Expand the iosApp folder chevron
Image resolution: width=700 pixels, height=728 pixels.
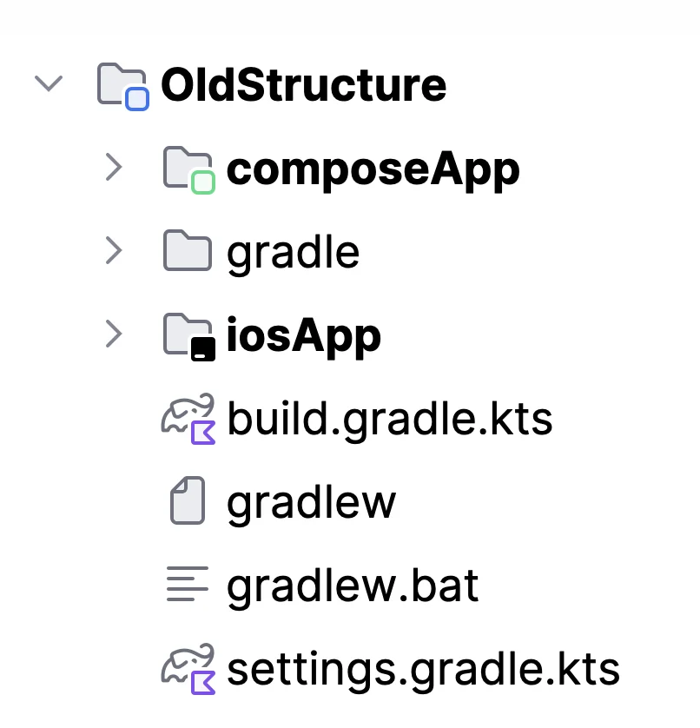click(x=114, y=334)
